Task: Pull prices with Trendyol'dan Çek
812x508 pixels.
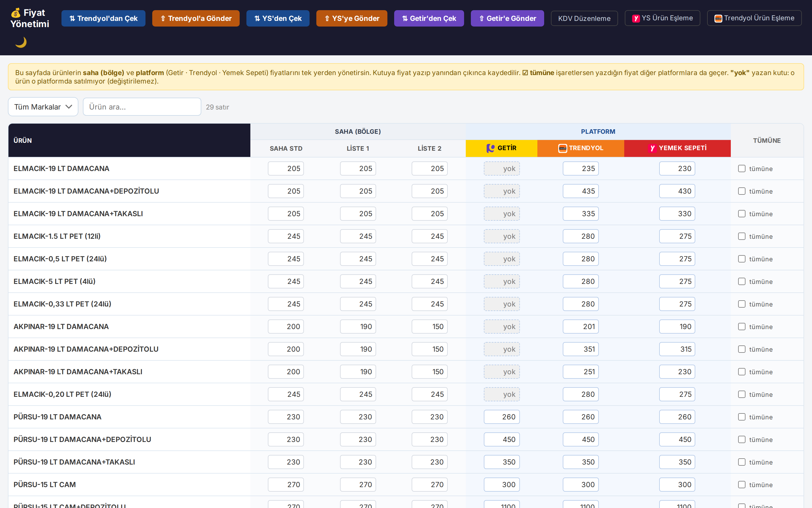Action: tap(103, 18)
